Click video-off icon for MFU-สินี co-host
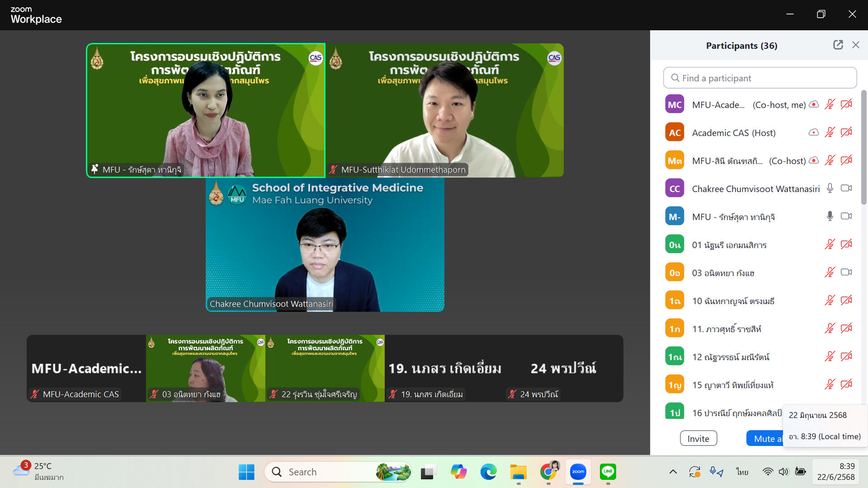Viewport: 868px width, 488px height. tap(846, 160)
